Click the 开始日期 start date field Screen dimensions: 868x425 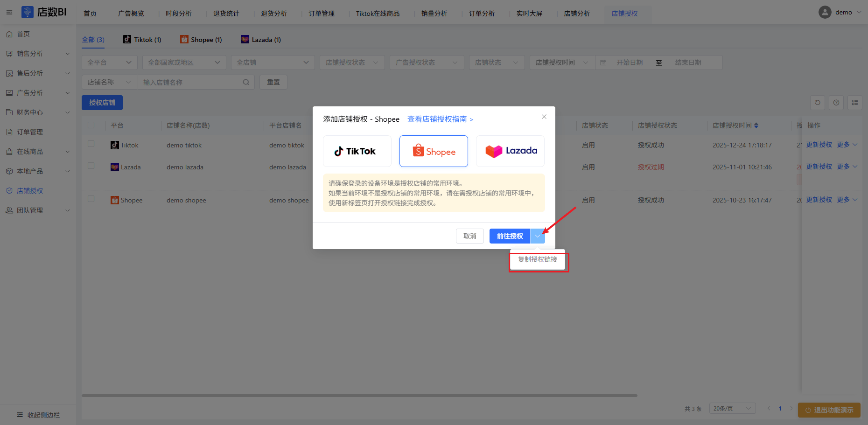[x=630, y=63]
